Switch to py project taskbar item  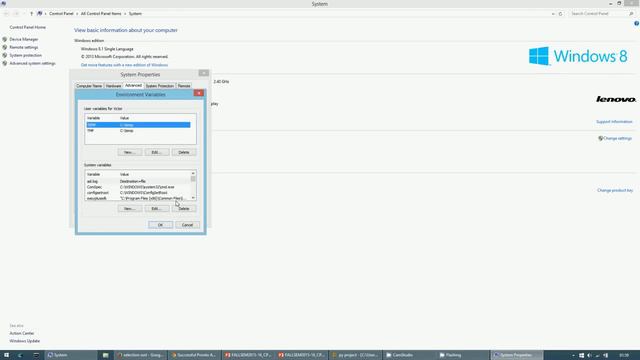click(356, 355)
